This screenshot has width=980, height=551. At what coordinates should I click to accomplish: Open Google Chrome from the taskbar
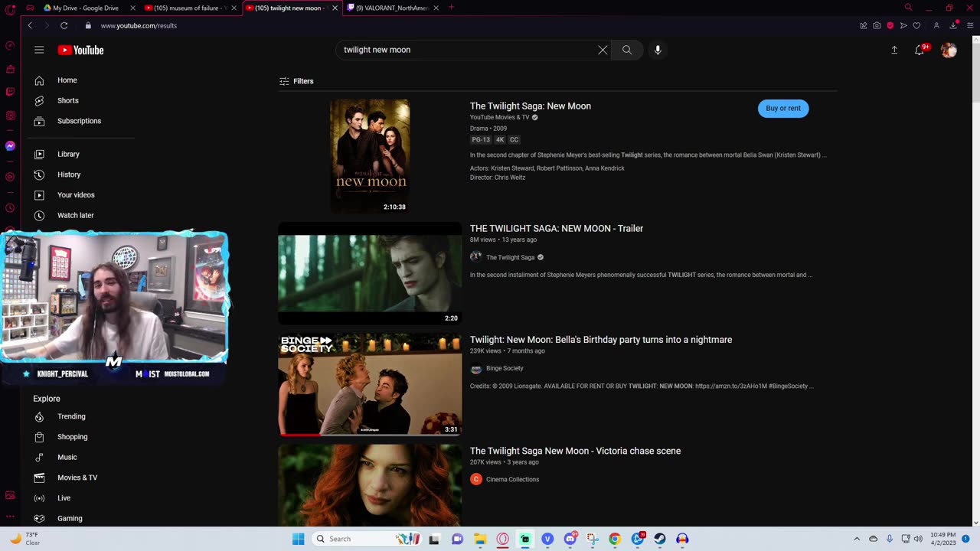[614, 539]
